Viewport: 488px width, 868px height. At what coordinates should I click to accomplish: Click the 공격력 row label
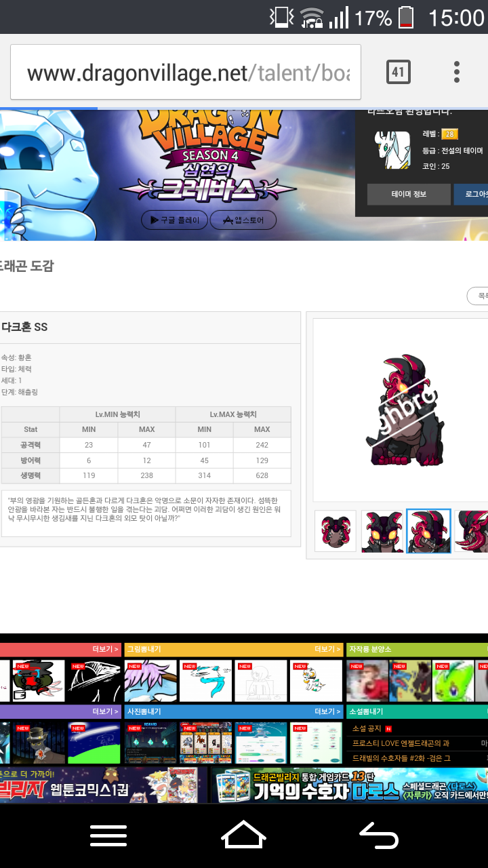pyautogui.click(x=30, y=445)
